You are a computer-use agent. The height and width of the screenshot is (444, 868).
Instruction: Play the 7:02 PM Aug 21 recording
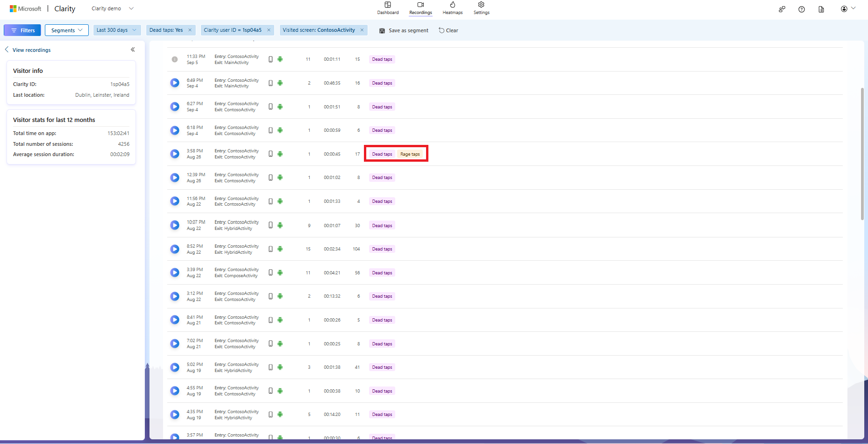[x=175, y=344]
